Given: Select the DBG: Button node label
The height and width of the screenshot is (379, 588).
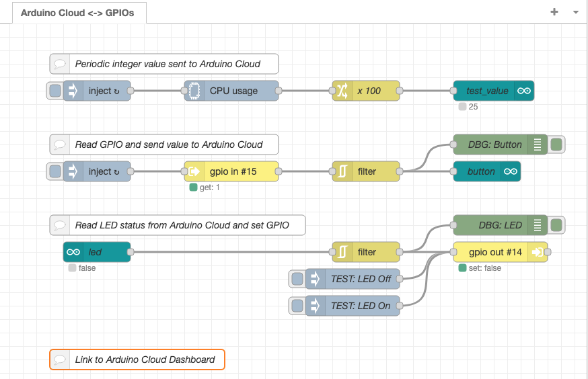Looking at the screenshot, I should tap(495, 144).
